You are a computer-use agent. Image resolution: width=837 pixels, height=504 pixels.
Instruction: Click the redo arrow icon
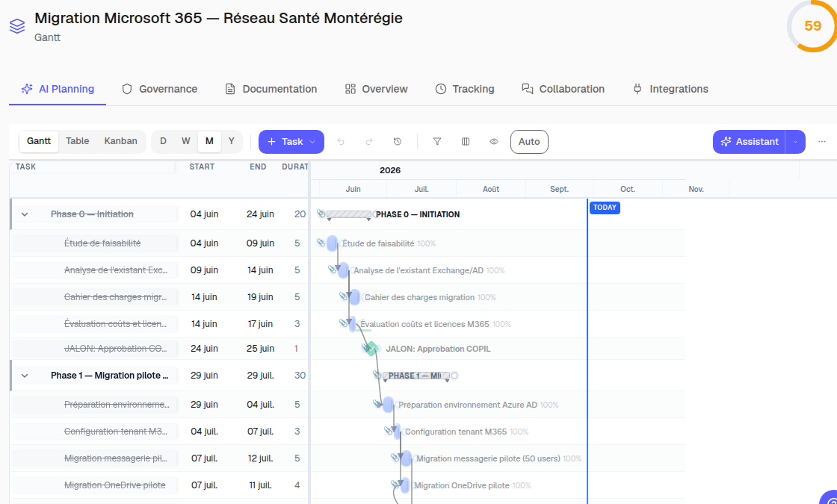pos(369,142)
